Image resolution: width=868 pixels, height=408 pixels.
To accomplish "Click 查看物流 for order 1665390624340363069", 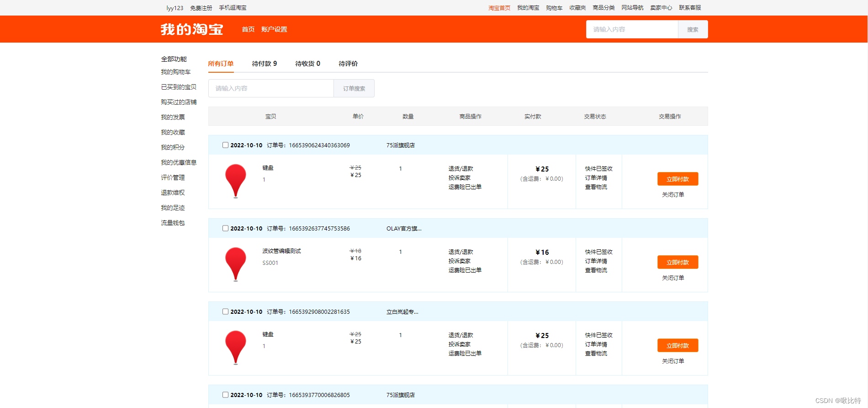I will [x=596, y=187].
